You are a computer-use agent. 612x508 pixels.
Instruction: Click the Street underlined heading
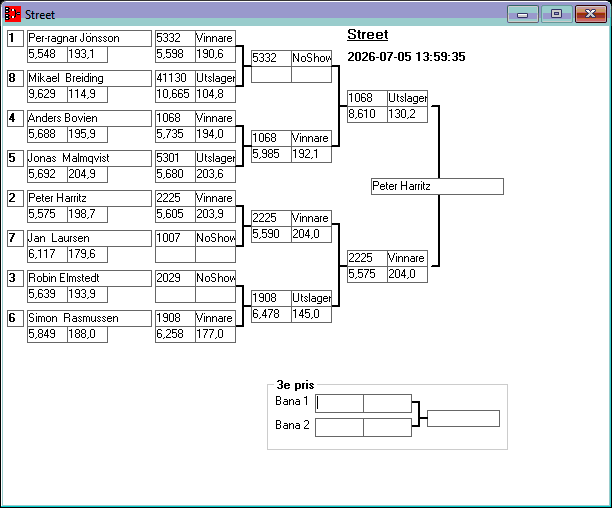point(368,35)
